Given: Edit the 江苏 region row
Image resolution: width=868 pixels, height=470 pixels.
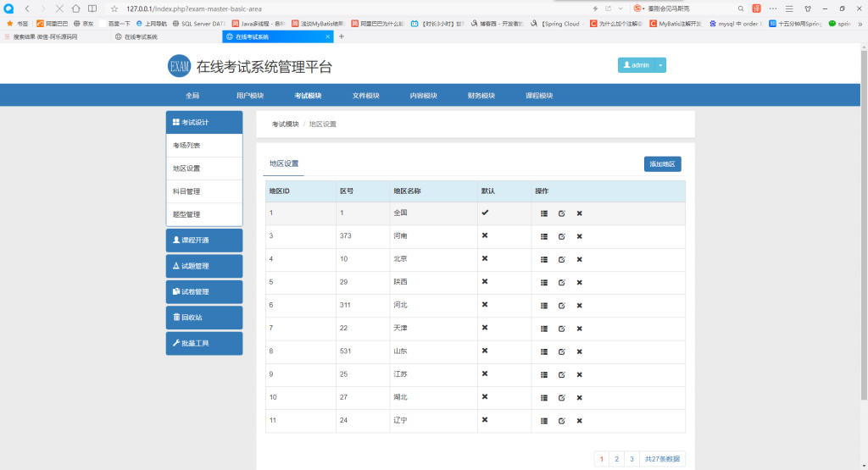Looking at the screenshot, I should click(562, 375).
